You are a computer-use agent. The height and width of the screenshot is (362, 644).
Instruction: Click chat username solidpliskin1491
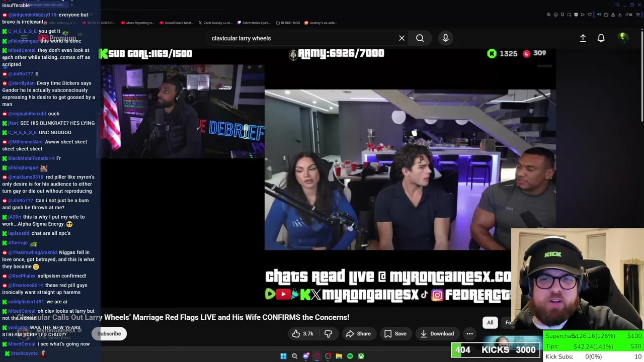[26, 302]
